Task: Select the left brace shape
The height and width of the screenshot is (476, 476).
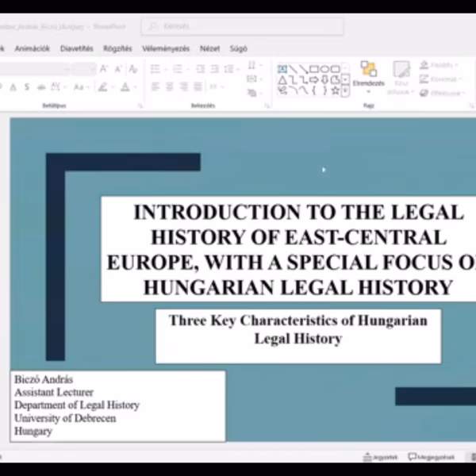Action: click(x=314, y=90)
